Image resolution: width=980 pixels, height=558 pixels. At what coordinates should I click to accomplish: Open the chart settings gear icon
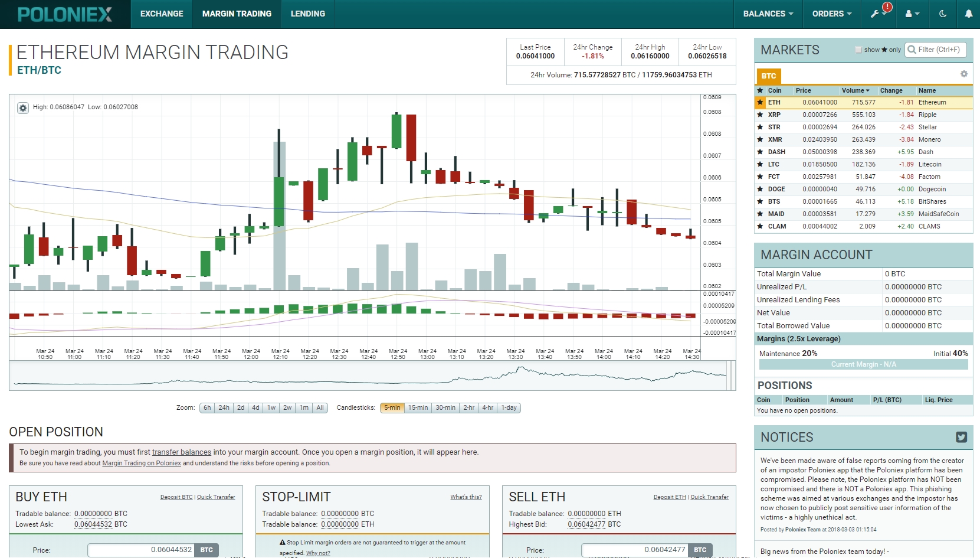click(x=22, y=108)
